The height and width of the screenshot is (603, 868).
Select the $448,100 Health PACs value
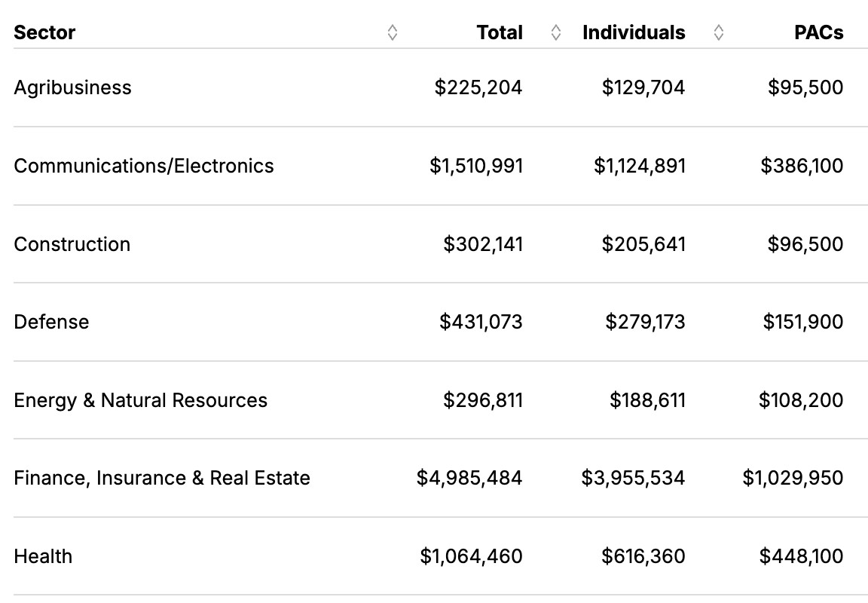pos(802,556)
